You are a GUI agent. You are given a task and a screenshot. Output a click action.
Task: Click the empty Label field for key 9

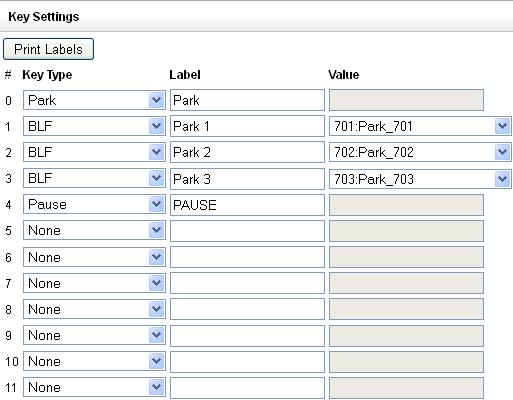(x=247, y=335)
